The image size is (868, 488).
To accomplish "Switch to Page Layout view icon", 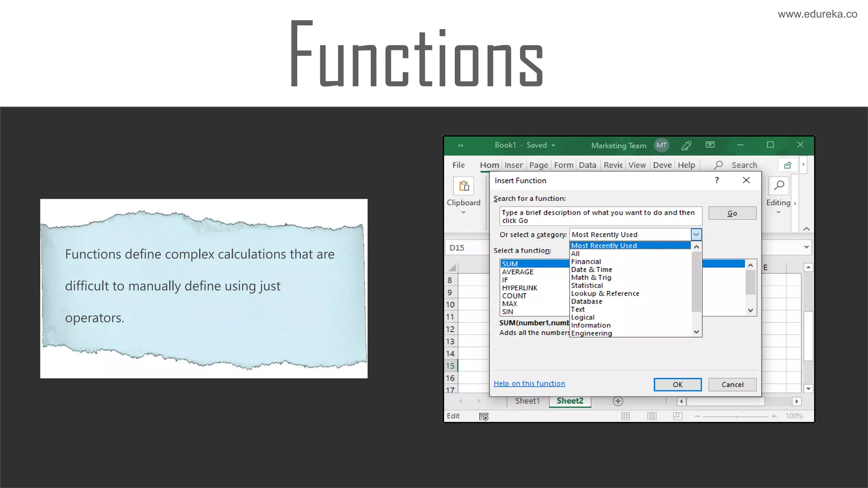I will pyautogui.click(x=652, y=416).
